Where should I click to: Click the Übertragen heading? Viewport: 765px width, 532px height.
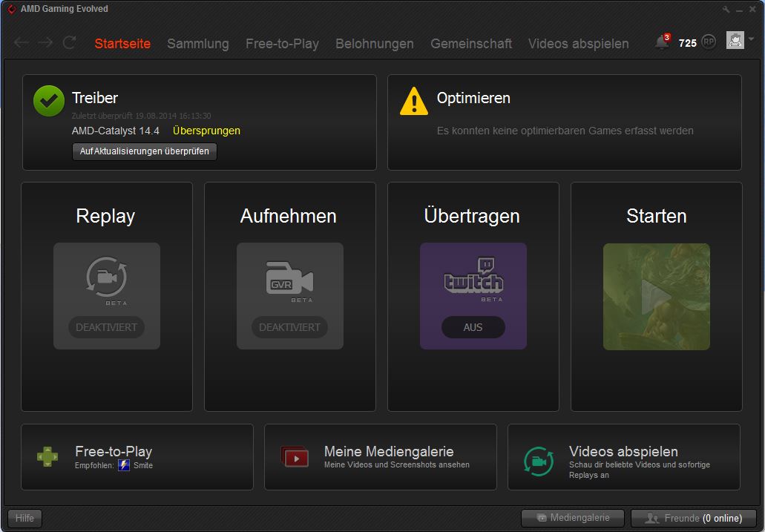[472, 215]
